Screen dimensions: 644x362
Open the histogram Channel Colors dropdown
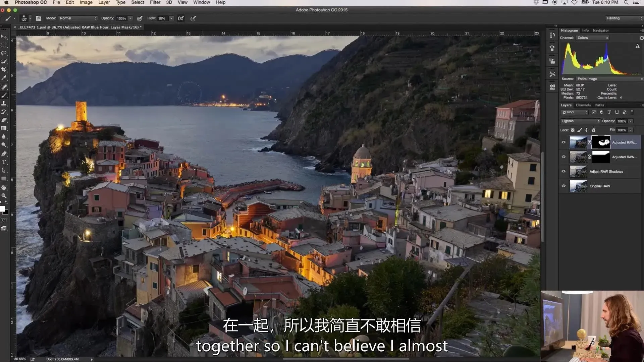pyautogui.click(x=592, y=38)
